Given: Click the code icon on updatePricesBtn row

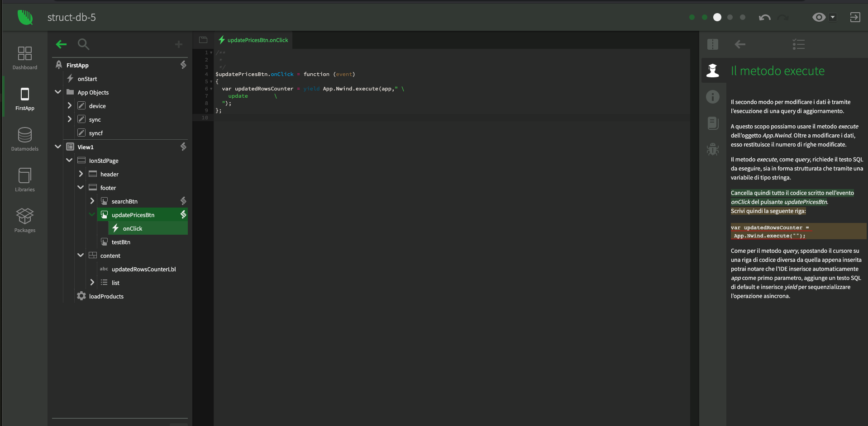Looking at the screenshot, I should pyautogui.click(x=183, y=214).
